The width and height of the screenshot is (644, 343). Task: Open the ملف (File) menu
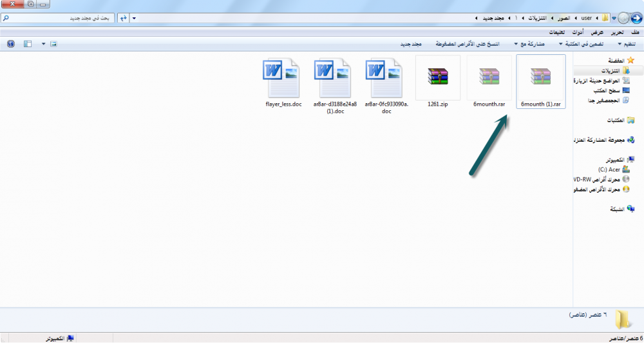[x=636, y=32]
